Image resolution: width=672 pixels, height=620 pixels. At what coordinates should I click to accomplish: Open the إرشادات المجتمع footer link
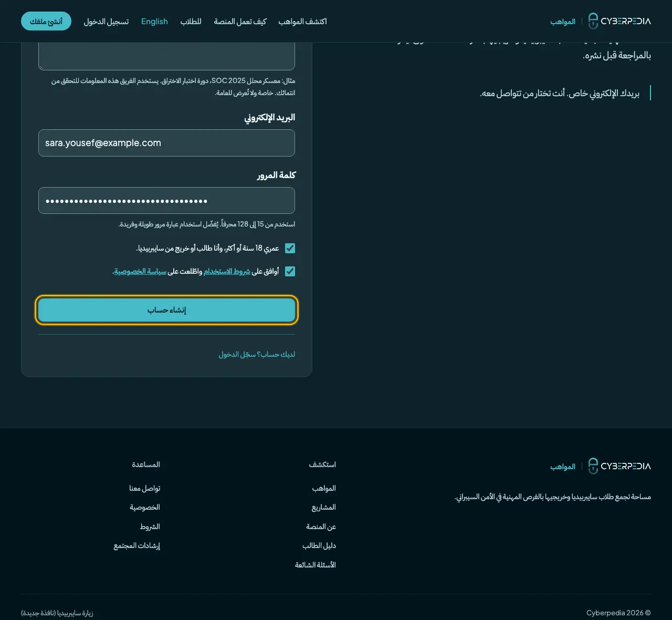tap(136, 545)
